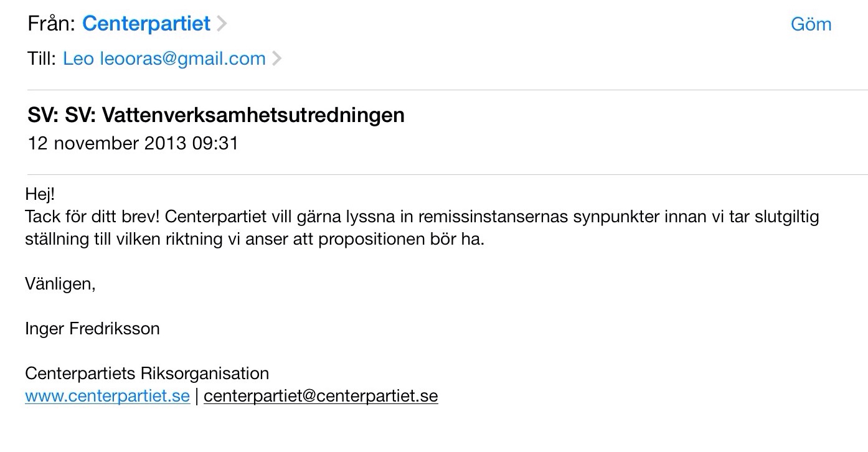868x452 pixels.
Task: Click the subject line SV: SV: Vattenverksamhetsutredningen
Action: point(216,115)
